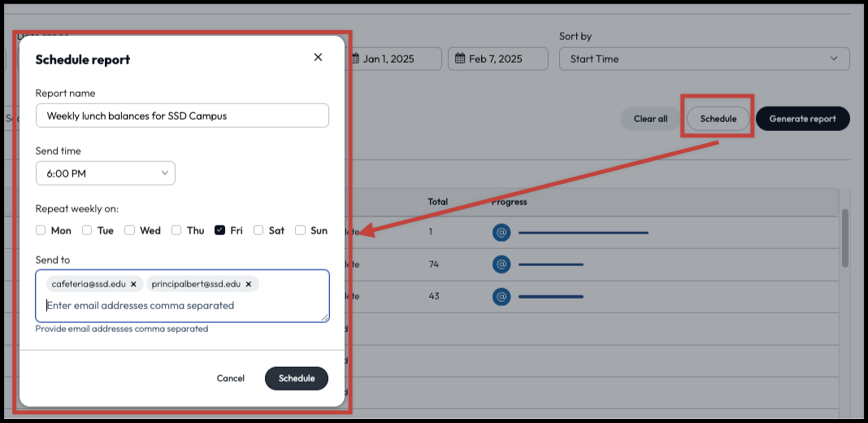Click the Generate report button

[802, 119]
